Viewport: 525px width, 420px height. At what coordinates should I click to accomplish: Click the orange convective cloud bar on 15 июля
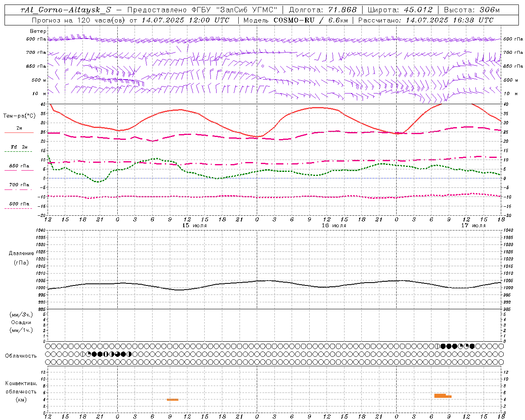173,399
